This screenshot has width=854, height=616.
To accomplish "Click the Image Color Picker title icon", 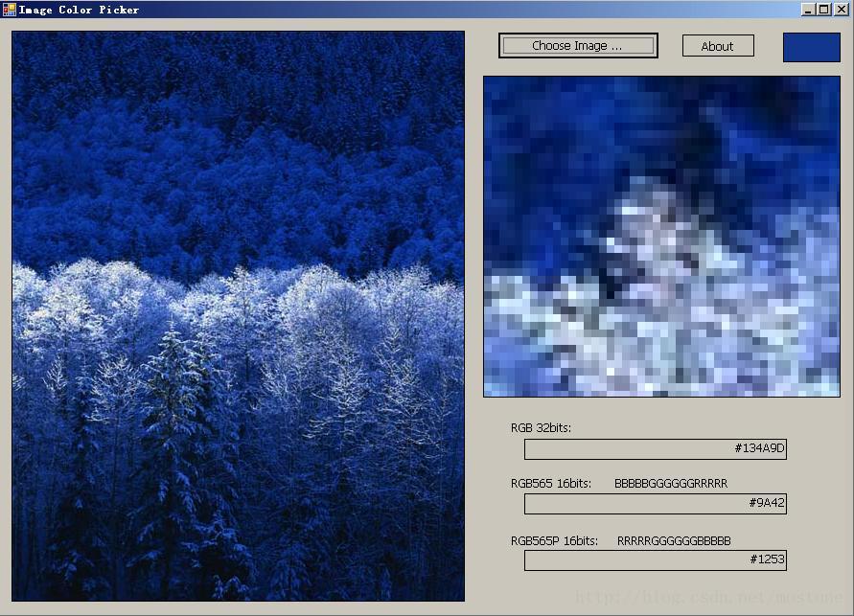I will (x=10, y=10).
